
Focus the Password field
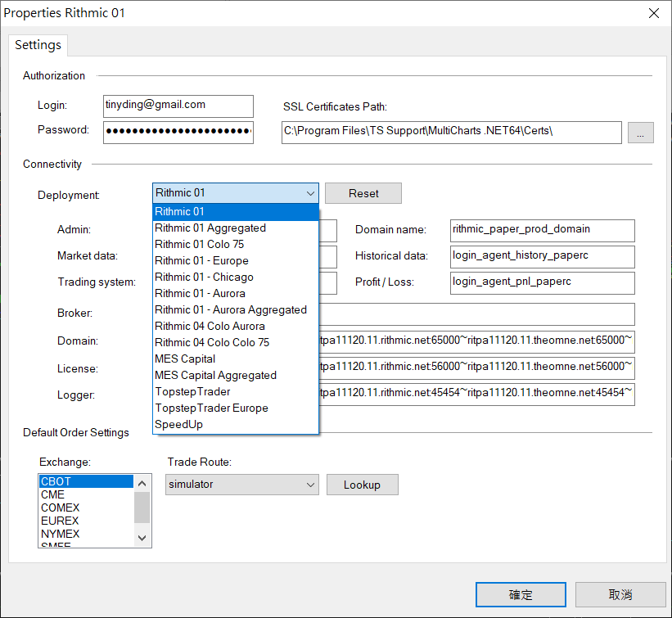(178, 132)
